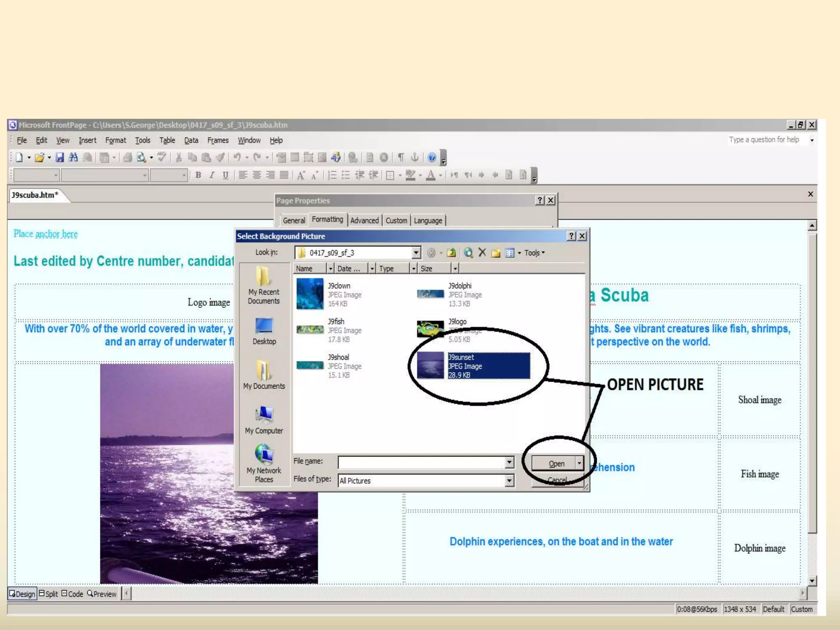The width and height of the screenshot is (840, 630).
Task: Click the Help question mark icon
Action: coord(431,157)
